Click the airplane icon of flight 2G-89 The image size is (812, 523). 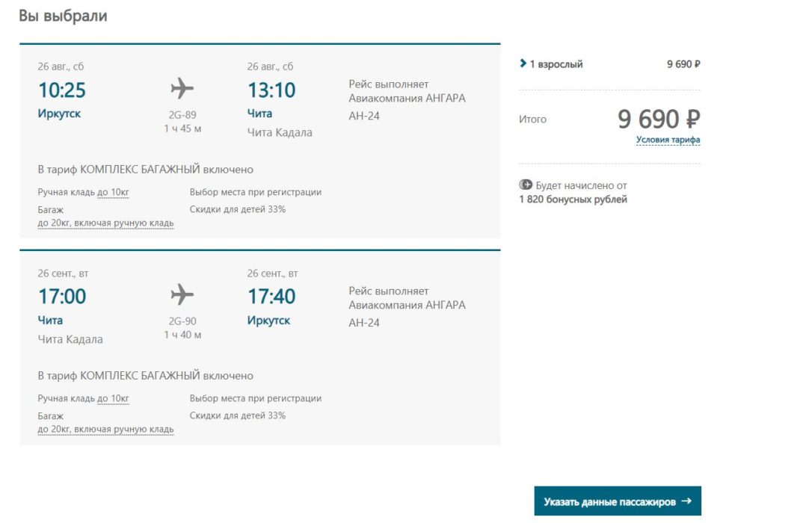tap(182, 89)
